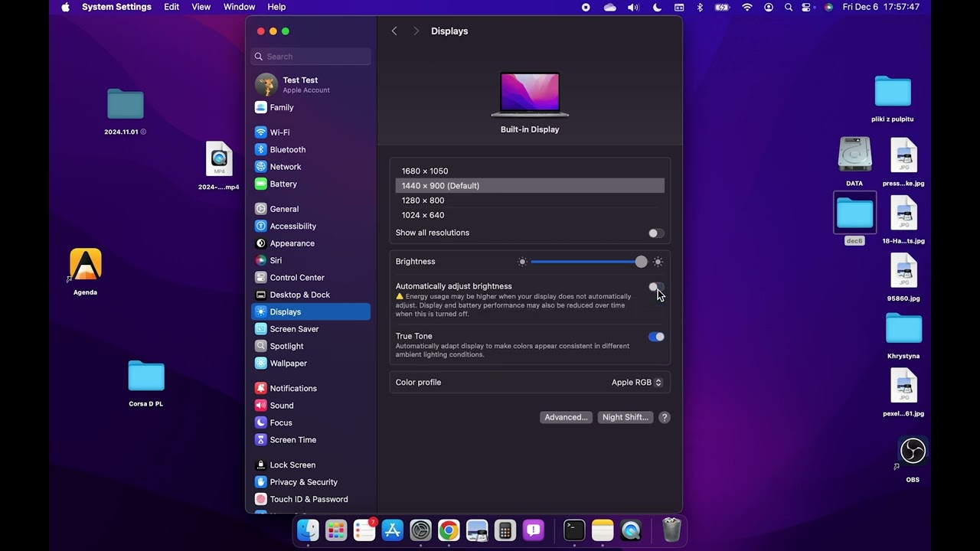Turn off True Tone switch
This screenshot has height=551, width=980.
(x=656, y=337)
